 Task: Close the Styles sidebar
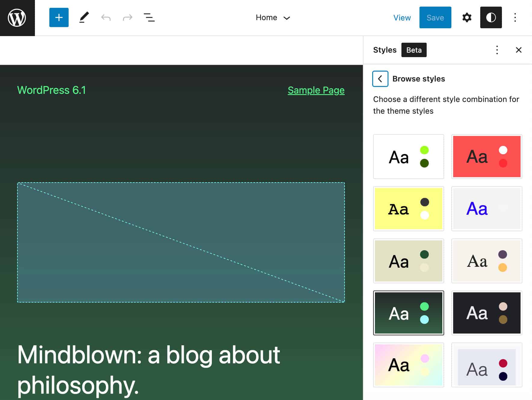click(x=518, y=50)
